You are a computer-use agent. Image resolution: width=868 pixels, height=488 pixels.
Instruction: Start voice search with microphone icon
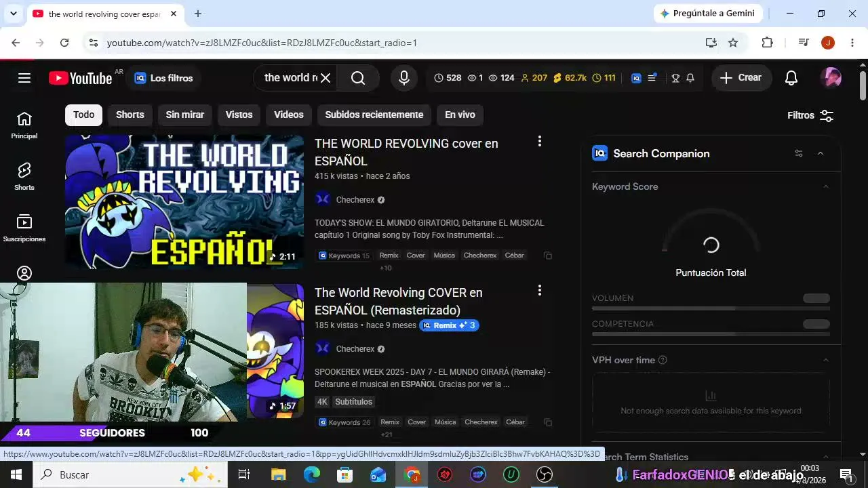[404, 78]
